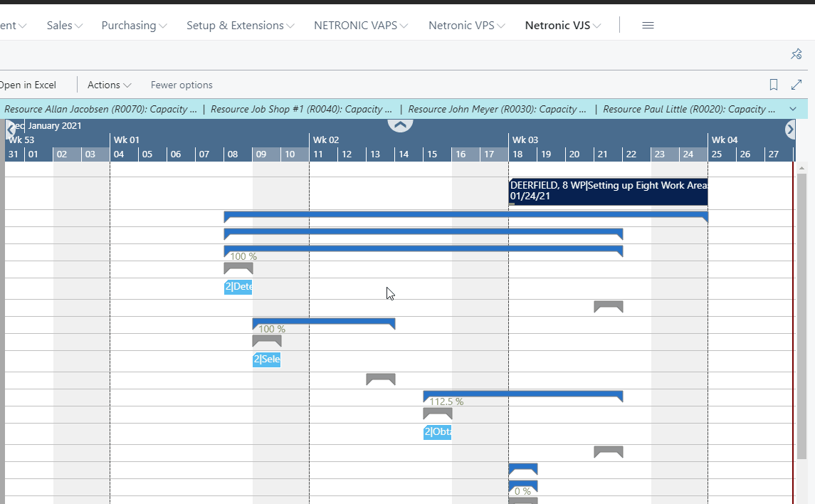Click the Wk 01 header
815x504 pixels.
point(209,140)
